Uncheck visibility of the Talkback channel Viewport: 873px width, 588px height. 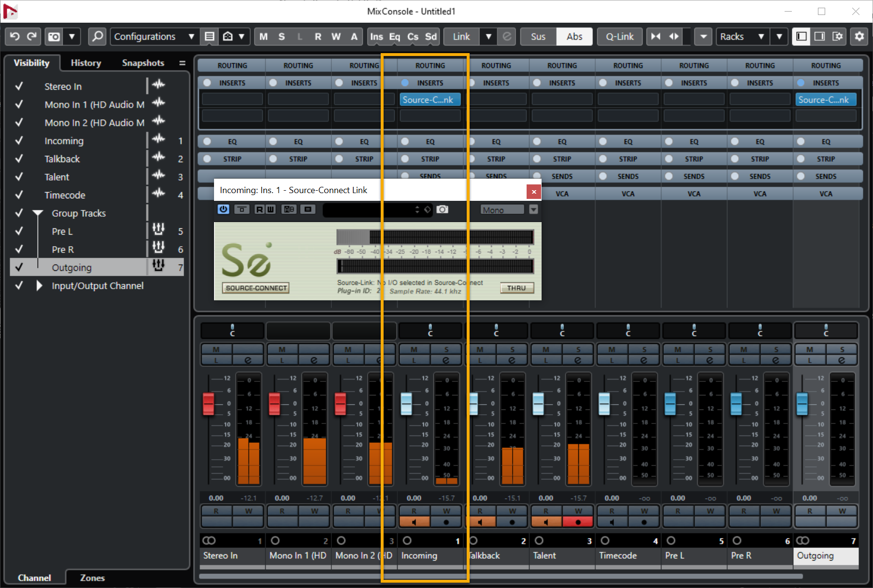coord(19,159)
